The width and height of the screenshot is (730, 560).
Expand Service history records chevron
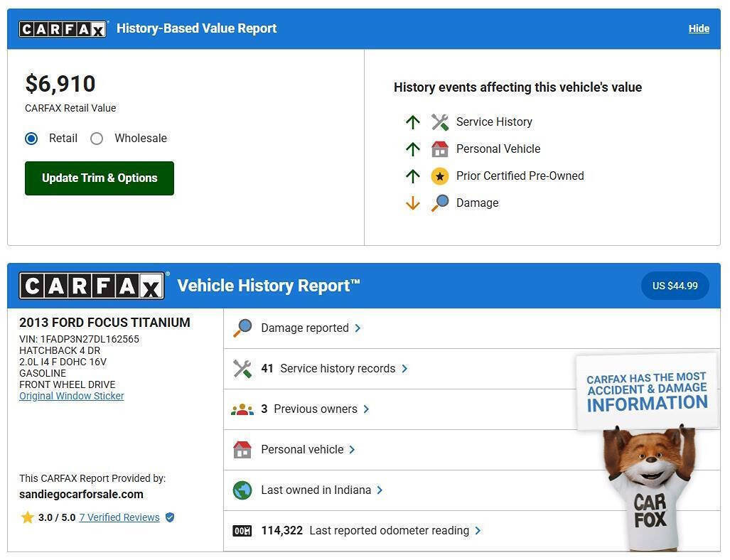[x=404, y=369]
